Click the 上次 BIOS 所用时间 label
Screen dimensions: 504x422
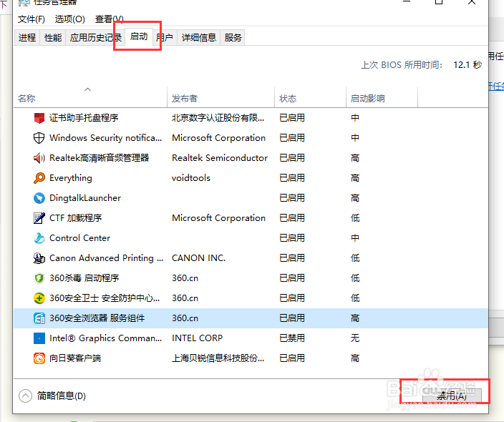(402, 65)
